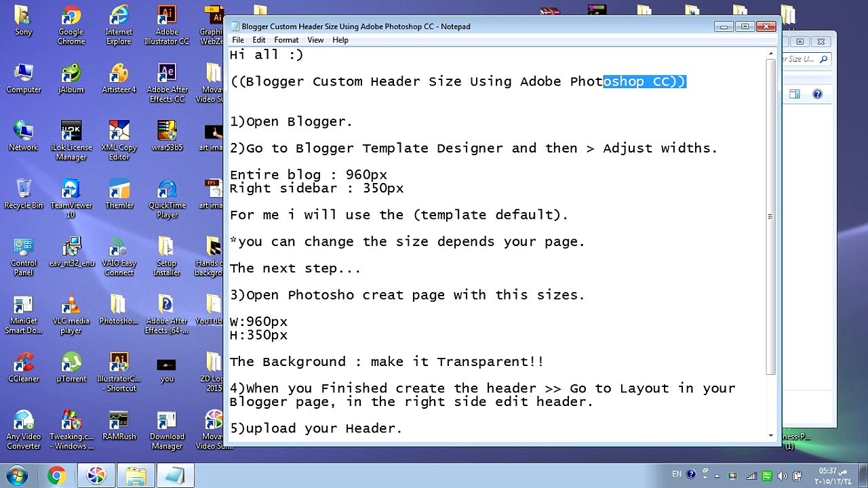Viewport: 868px width, 488px height.
Task: Select the Computer desktop icon
Action: pyautogui.click(x=23, y=79)
